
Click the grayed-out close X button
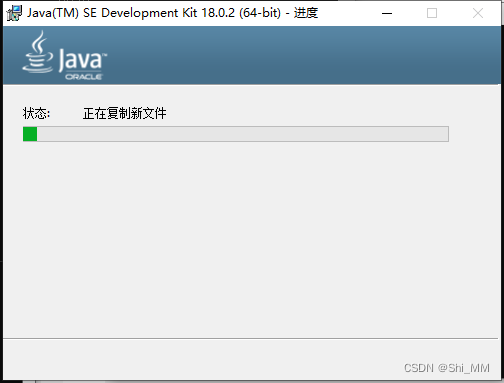(478, 13)
